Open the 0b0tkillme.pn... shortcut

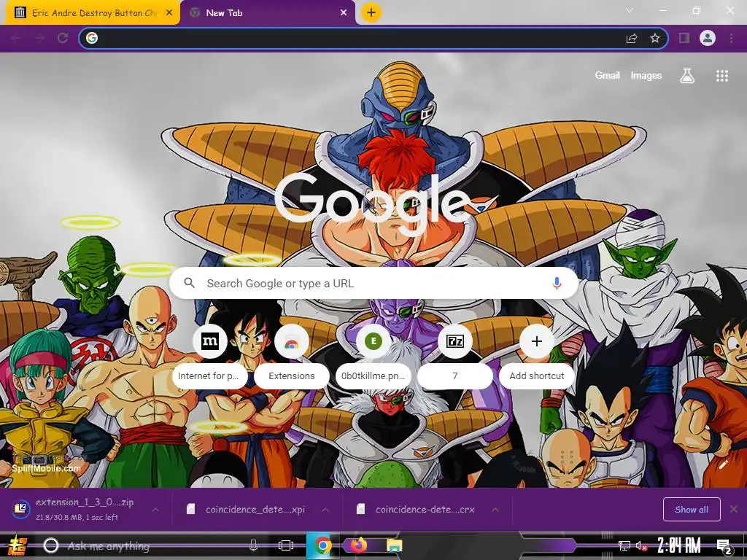(x=373, y=358)
